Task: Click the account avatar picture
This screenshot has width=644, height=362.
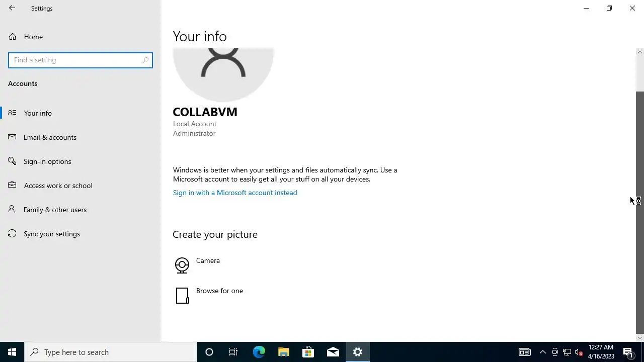Action: (x=223, y=74)
